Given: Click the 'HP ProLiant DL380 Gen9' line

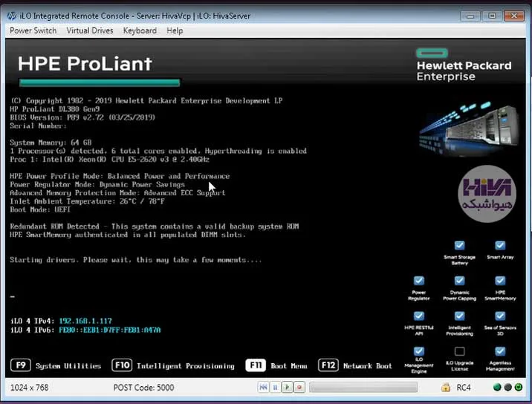Looking at the screenshot, I should pos(55,109).
